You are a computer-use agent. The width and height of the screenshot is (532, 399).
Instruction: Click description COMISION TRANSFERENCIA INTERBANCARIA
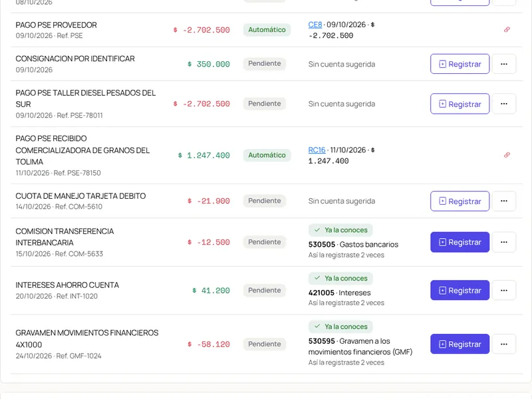point(65,237)
